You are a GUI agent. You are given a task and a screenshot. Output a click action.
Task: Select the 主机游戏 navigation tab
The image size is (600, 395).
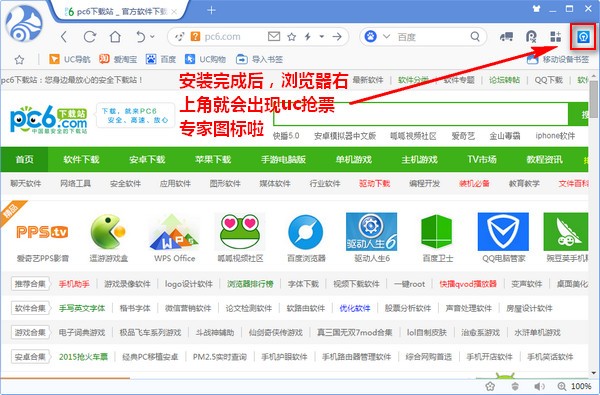(x=420, y=159)
